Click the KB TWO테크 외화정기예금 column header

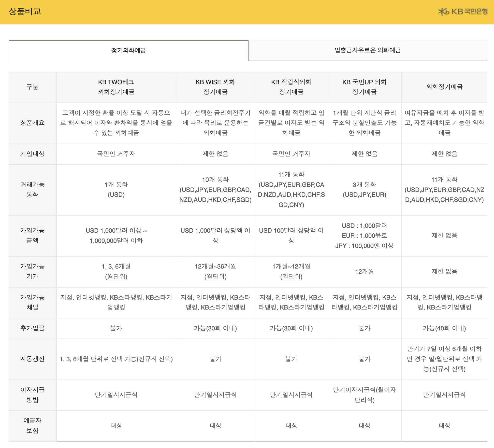tap(117, 87)
